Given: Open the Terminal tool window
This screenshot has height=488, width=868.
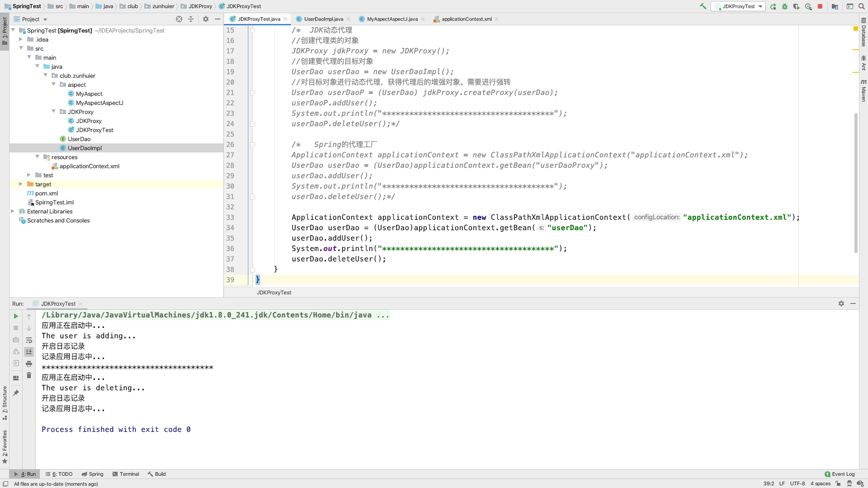Looking at the screenshot, I should (125, 474).
